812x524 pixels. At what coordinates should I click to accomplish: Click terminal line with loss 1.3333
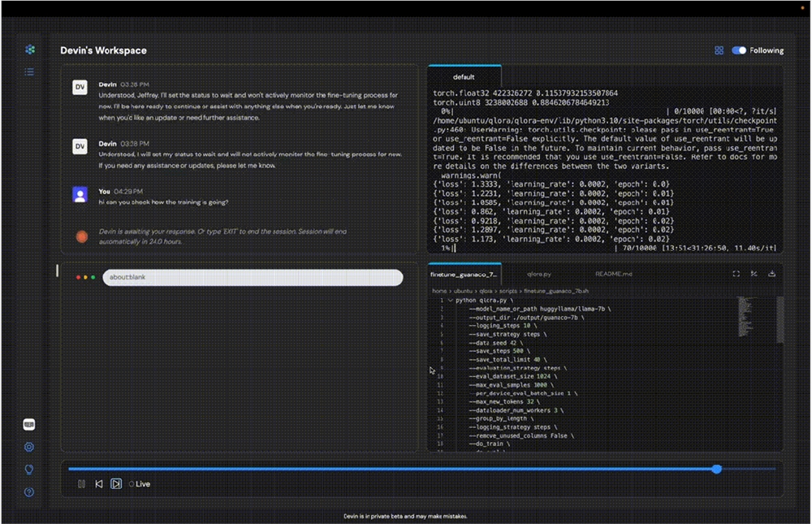[551, 184]
